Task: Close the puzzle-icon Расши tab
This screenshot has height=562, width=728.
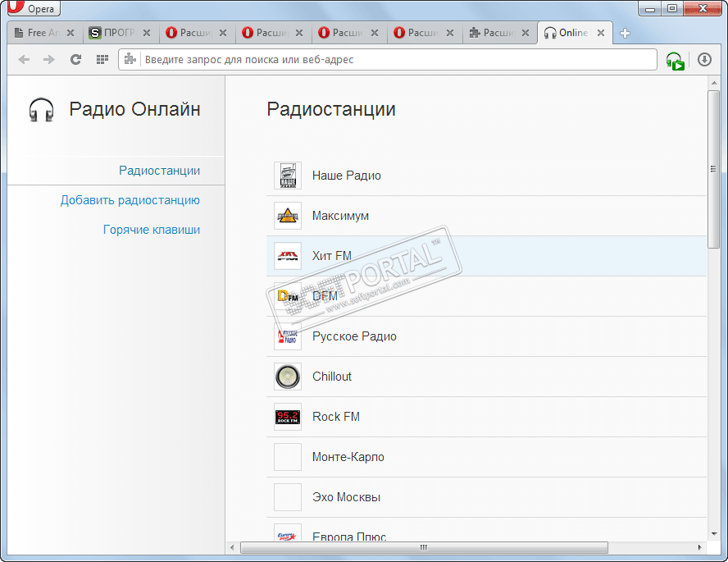Action: pyautogui.click(x=526, y=33)
